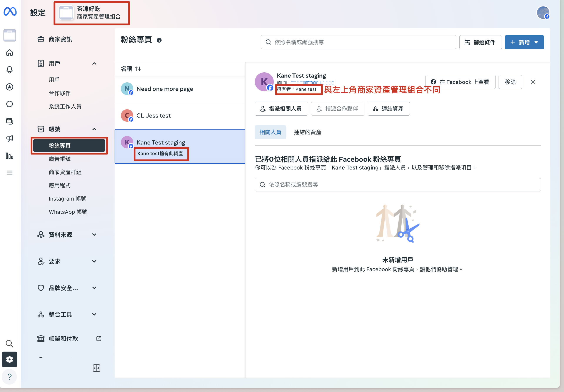Open 商家資訊 in the settings menu

point(60,39)
